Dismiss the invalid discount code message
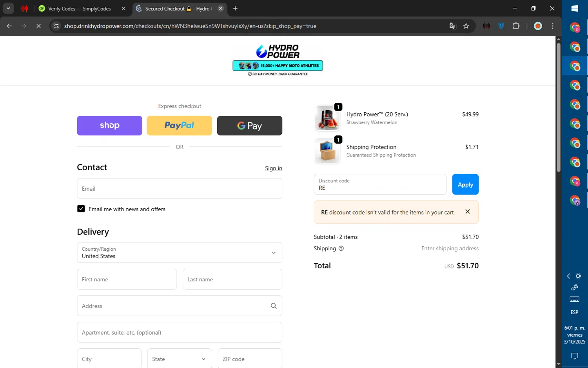This screenshot has height=368, width=588. (x=468, y=211)
